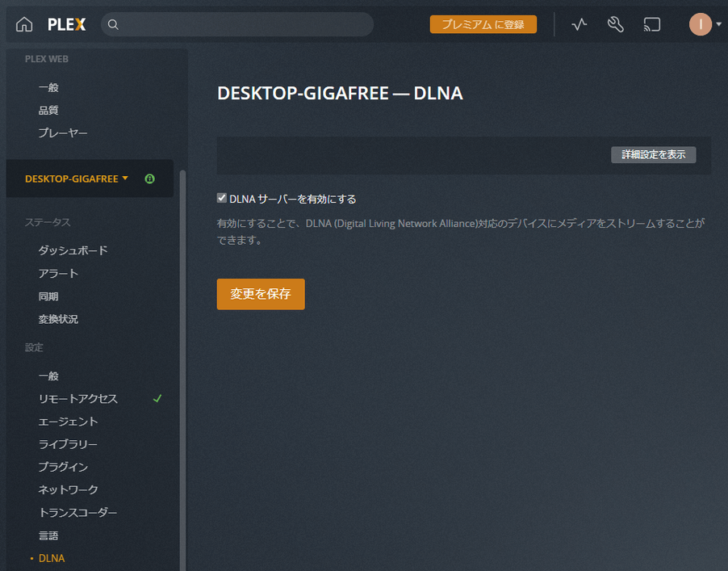Go to the Plex home screen icon
728x571 pixels.
(x=24, y=24)
